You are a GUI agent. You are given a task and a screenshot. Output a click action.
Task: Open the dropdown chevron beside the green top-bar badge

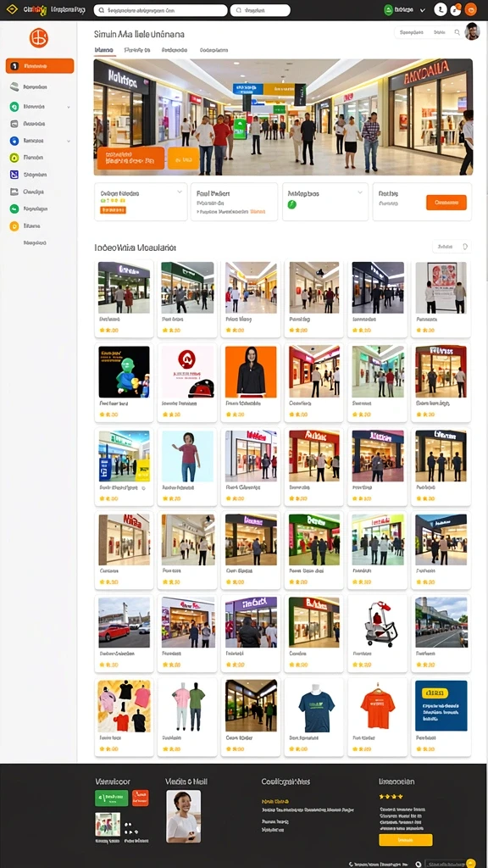[423, 10]
